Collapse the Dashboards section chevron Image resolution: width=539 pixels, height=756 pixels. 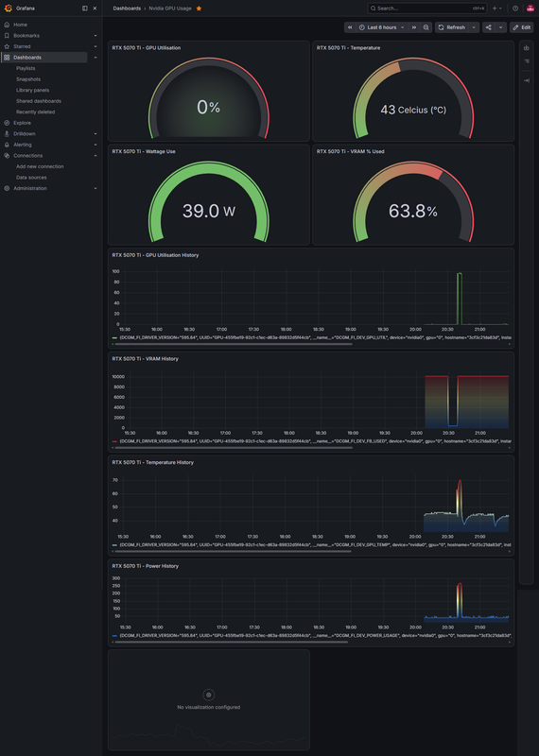(96, 58)
